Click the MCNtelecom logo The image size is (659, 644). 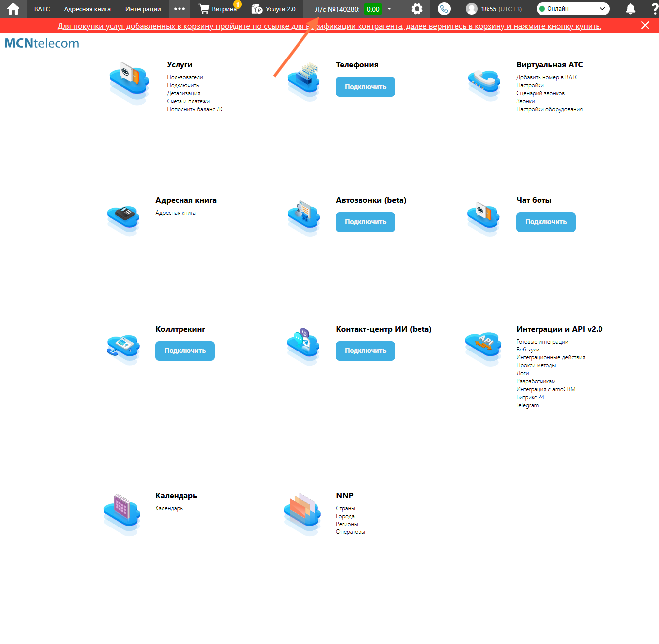tap(42, 43)
